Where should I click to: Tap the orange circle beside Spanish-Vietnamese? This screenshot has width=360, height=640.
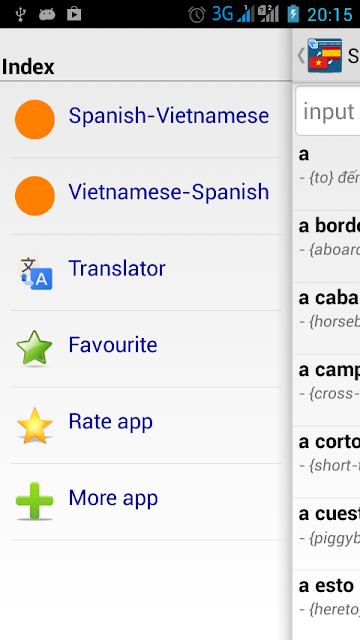coord(35,120)
